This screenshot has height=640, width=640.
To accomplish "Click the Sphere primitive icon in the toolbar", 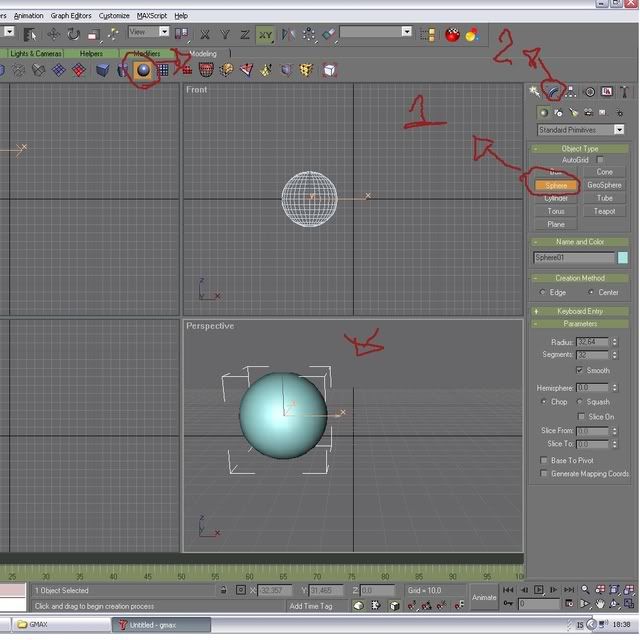I will (x=142, y=70).
